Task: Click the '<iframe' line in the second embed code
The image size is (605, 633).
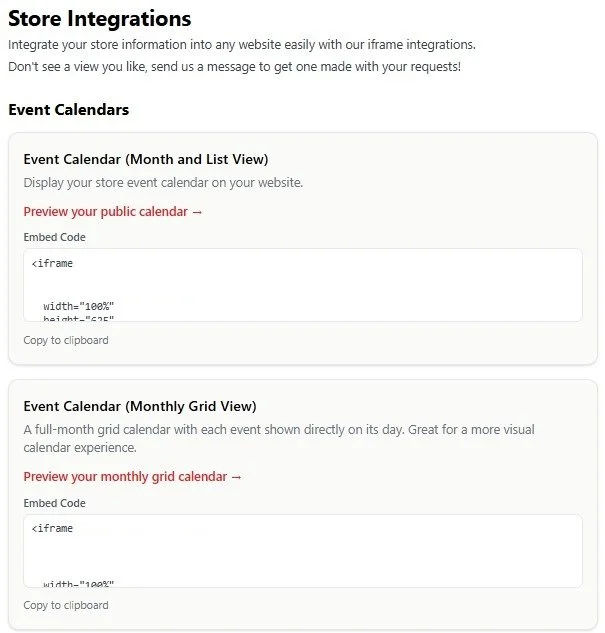Action: click(52, 528)
